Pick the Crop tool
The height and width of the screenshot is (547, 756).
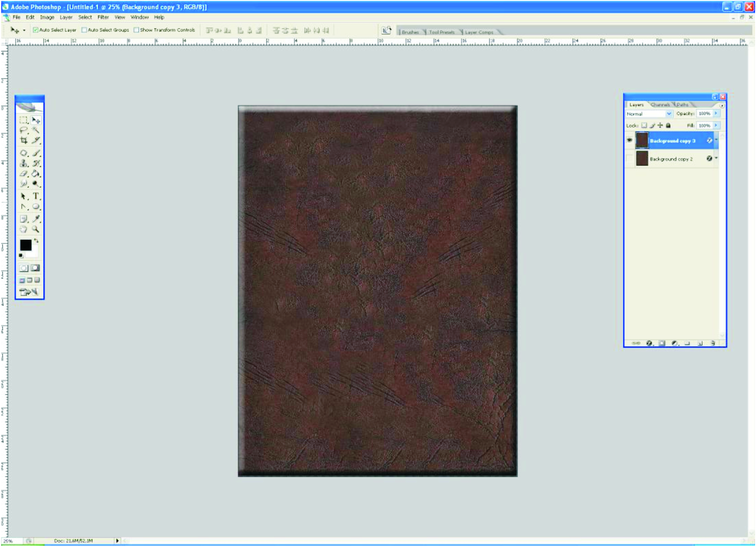pyautogui.click(x=24, y=140)
